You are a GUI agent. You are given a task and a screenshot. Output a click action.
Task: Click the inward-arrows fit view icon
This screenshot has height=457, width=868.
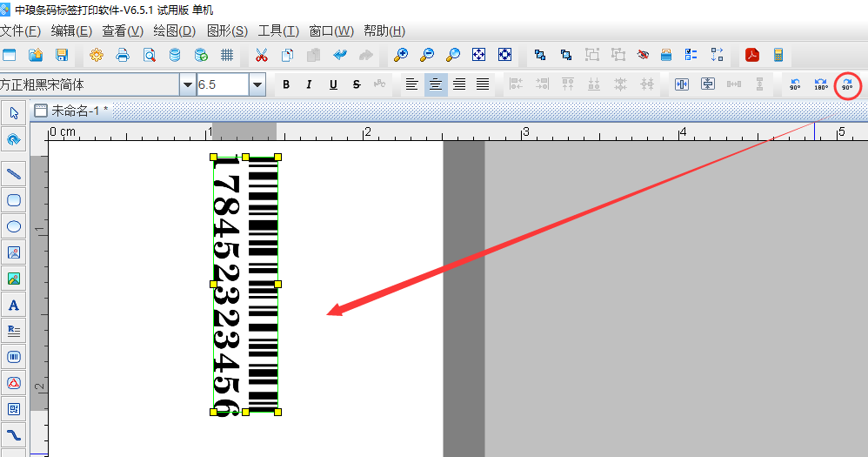pyautogui.click(x=504, y=54)
